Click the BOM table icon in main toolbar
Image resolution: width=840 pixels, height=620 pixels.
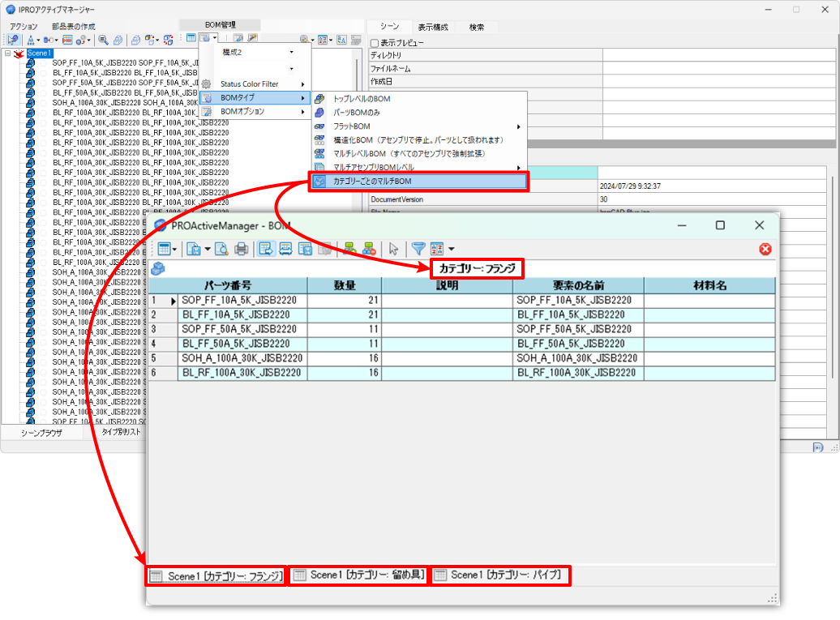click(x=191, y=39)
